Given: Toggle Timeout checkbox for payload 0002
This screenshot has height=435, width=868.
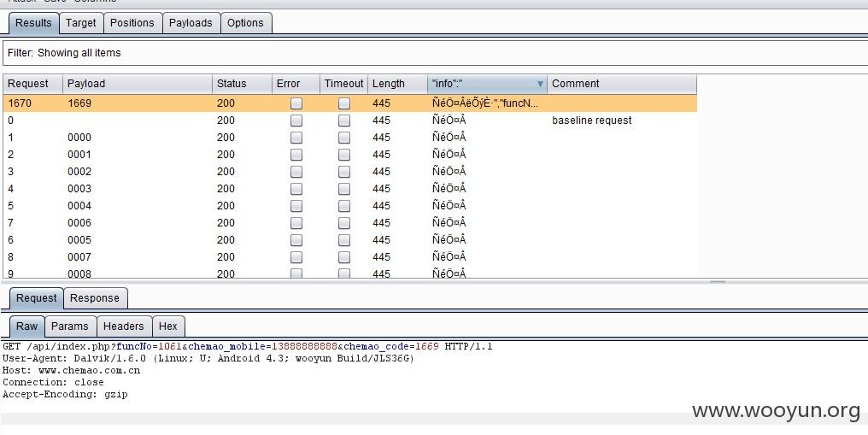Looking at the screenshot, I should click(344, 172).
